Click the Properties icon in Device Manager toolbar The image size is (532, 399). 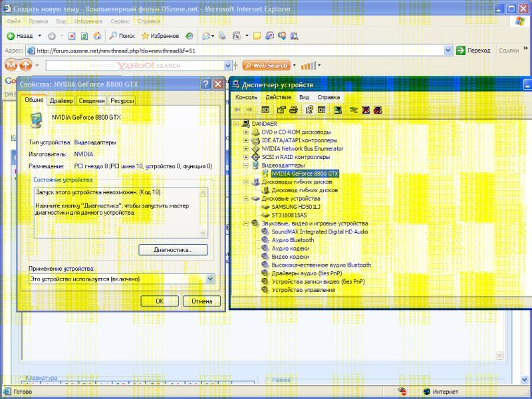tap(281, 110)
